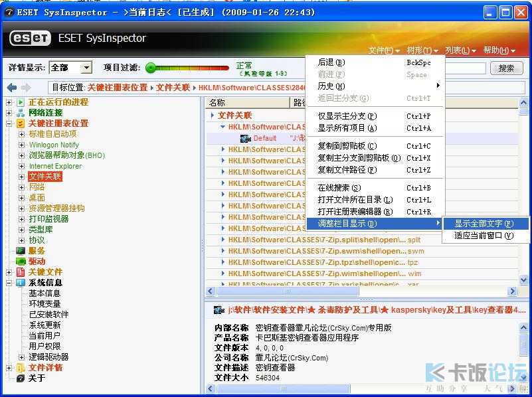Click the 搜索 button
The width and height of the screenshot is (532, 397).
(x=506, y=68)
